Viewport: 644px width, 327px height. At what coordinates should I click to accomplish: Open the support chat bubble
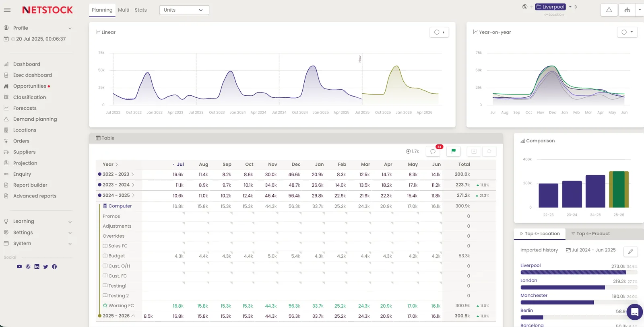click(635, 312)
